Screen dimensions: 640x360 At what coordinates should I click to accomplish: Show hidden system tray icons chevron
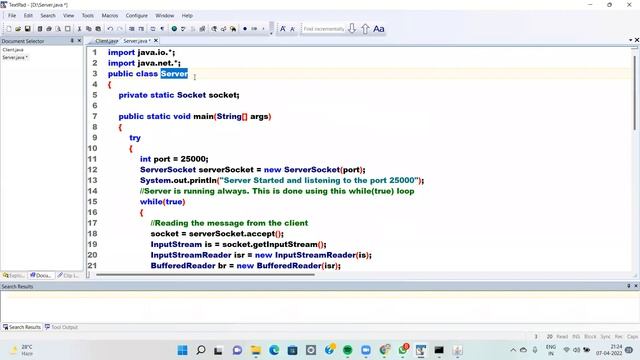pyautogui.click(x=513, y=350)
